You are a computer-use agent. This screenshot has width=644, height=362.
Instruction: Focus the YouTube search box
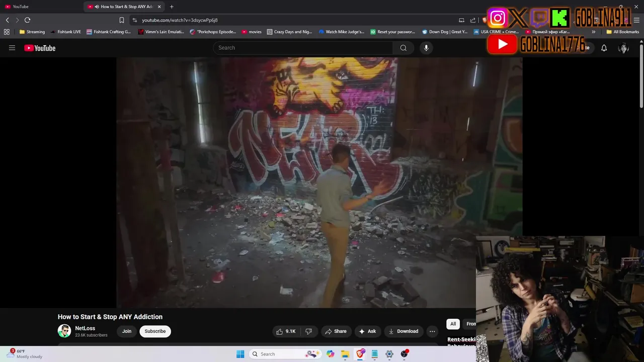[303, 48]
